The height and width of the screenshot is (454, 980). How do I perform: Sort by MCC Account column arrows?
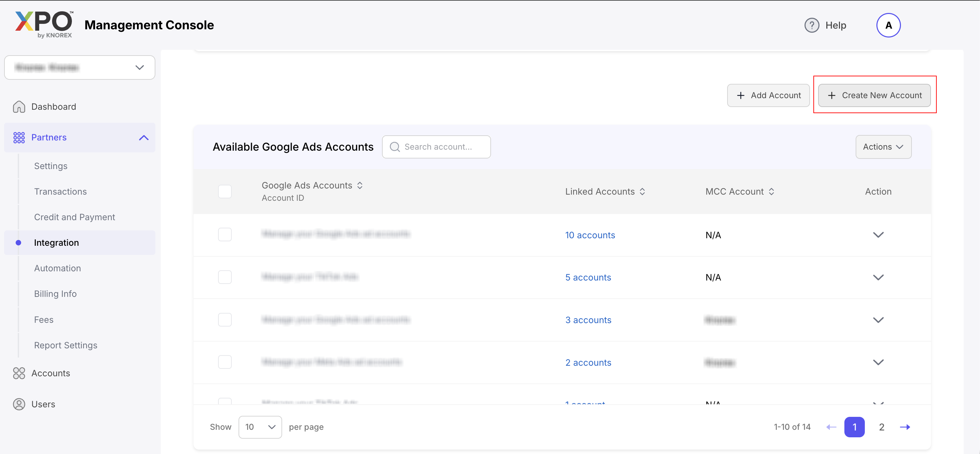point(771,192)
